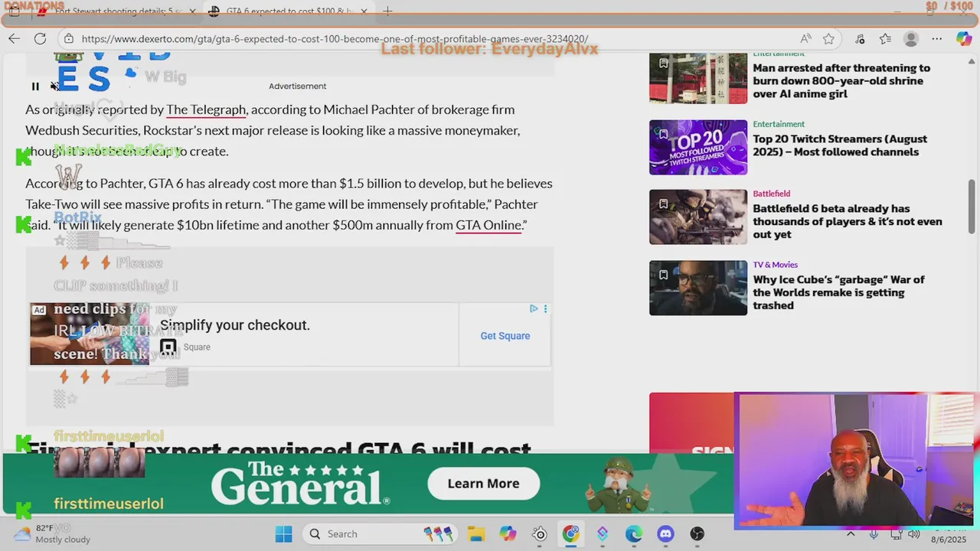Open AdChoices icon on Square ad
This screenshot has width=980, height=551.
click(534, 308)
